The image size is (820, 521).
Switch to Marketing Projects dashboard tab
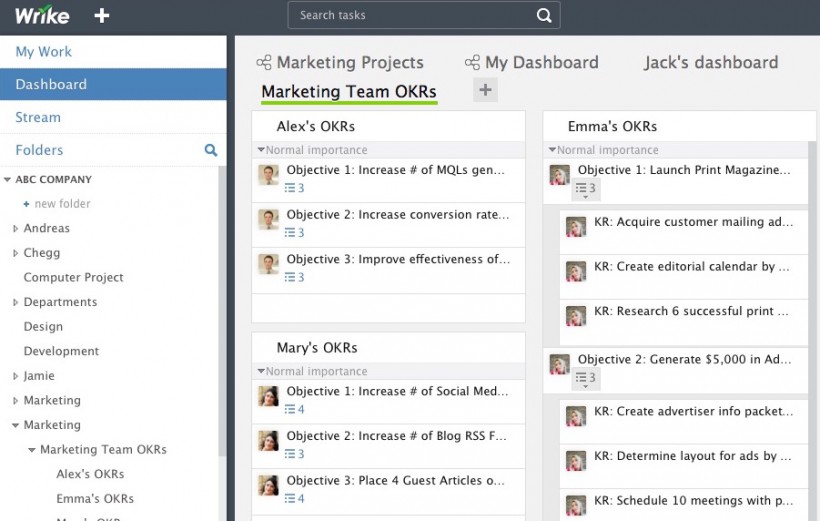coord(350,62)
